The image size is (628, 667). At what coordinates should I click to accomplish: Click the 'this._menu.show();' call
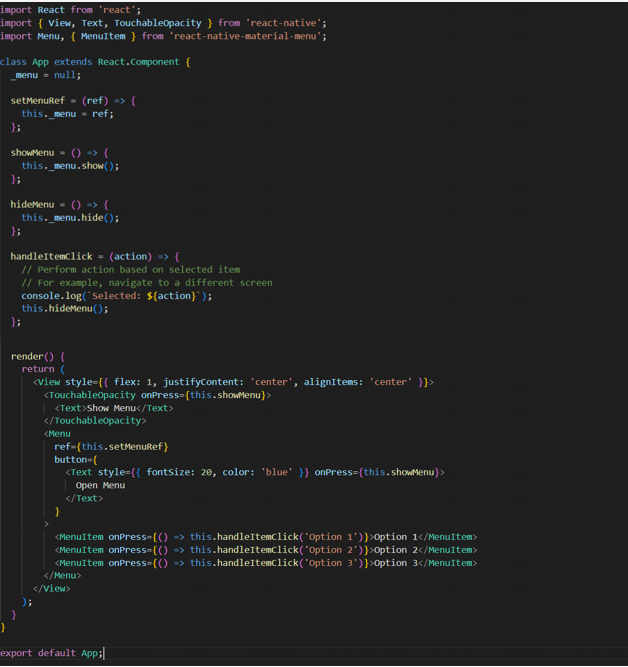point(70,166)
